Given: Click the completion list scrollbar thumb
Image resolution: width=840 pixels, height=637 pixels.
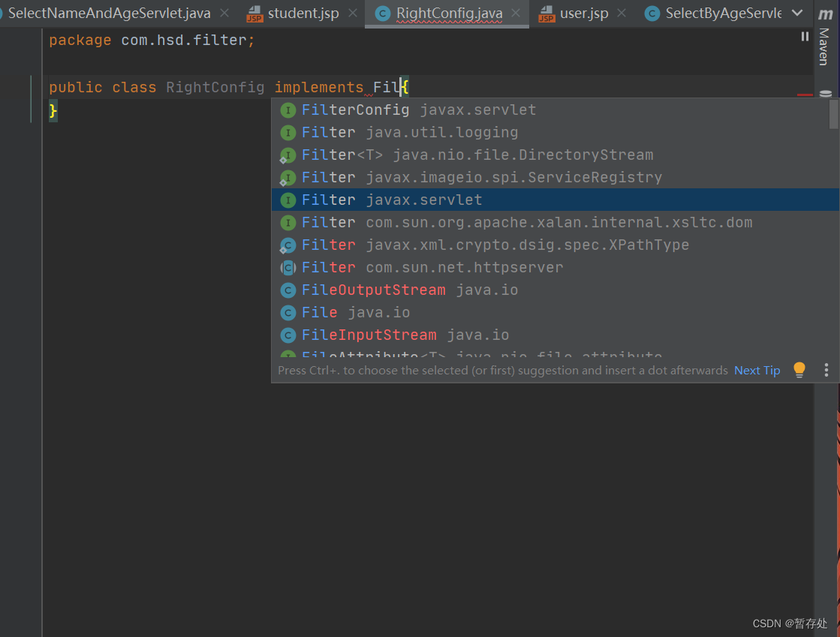Looking at the screenshot, I should point(833,114).
